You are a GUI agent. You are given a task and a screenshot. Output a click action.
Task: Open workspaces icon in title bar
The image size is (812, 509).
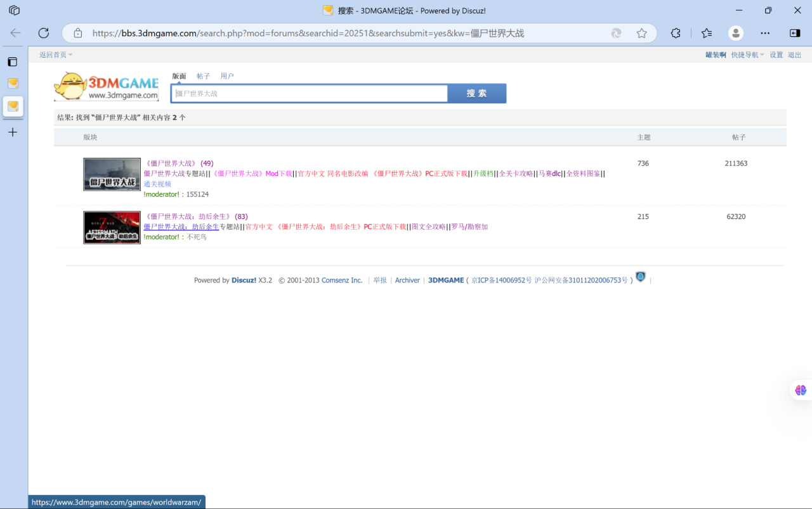[x=14, y=10]
